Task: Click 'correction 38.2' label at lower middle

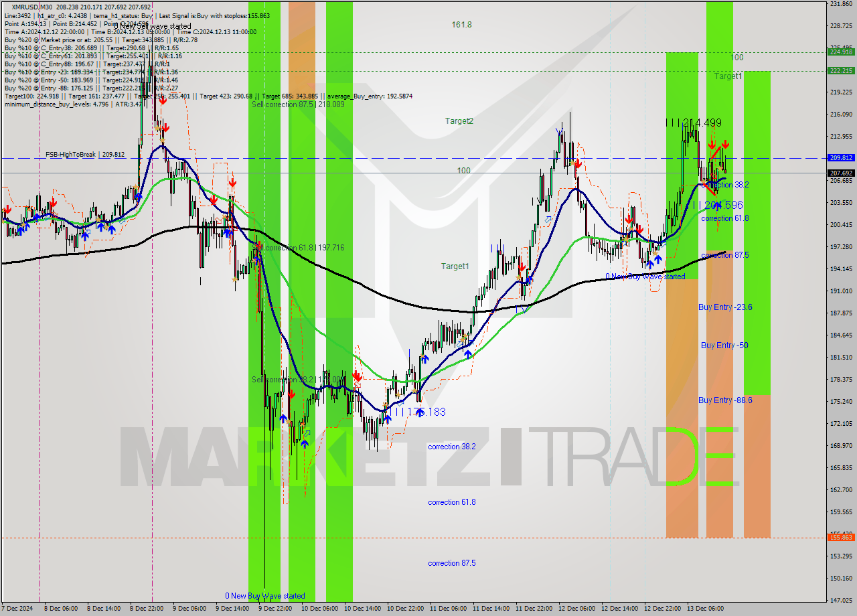Action: (x=452, y=447)
